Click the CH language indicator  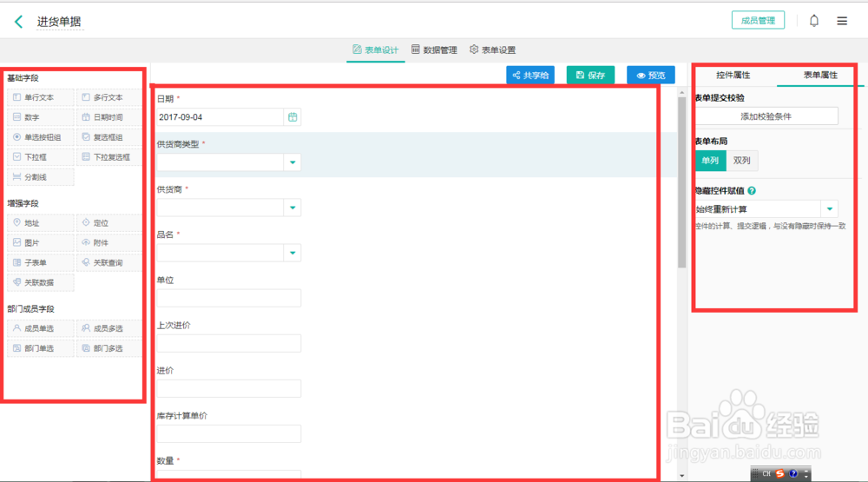pos(766,473)
